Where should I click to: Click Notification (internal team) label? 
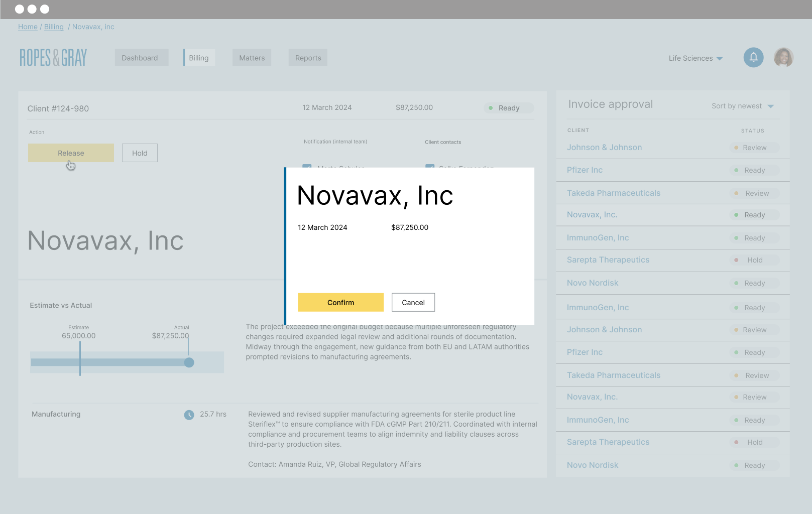click(x=335, y=142)
